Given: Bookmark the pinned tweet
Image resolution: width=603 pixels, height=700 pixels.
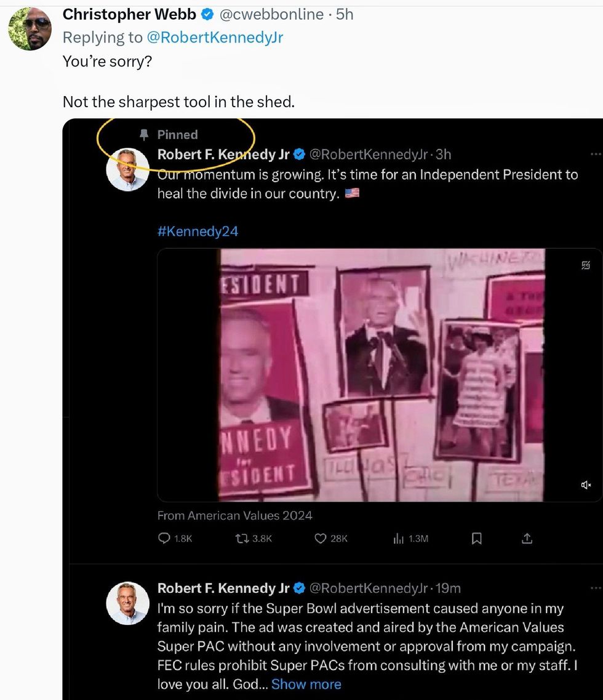Looking at the screenshot, I should [x=476, y=539].
